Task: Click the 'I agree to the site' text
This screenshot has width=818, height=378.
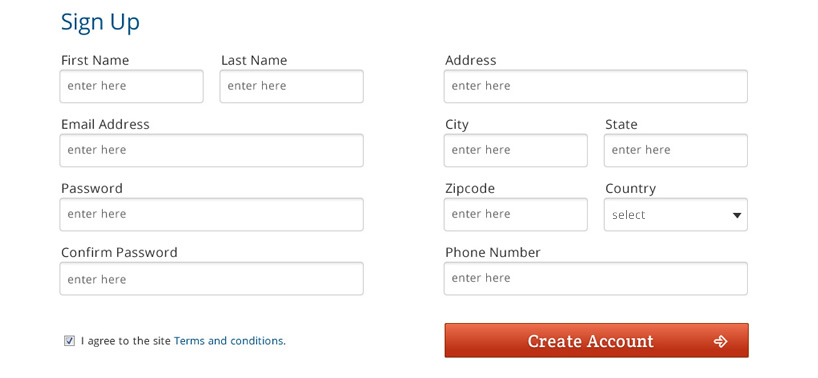Action: tap(126, 341)
